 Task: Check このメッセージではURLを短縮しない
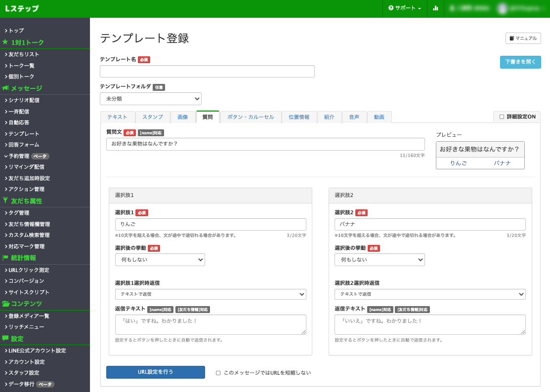(x=218, y=372)
